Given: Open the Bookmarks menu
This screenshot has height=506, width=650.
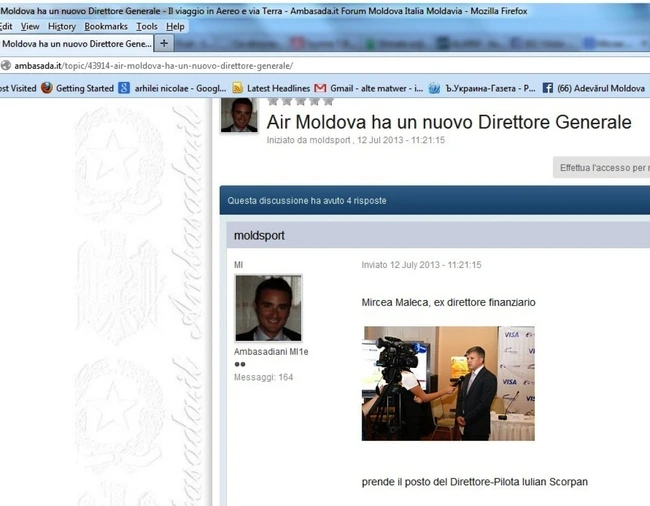Looking at the screenshot, I should [106, 26].
